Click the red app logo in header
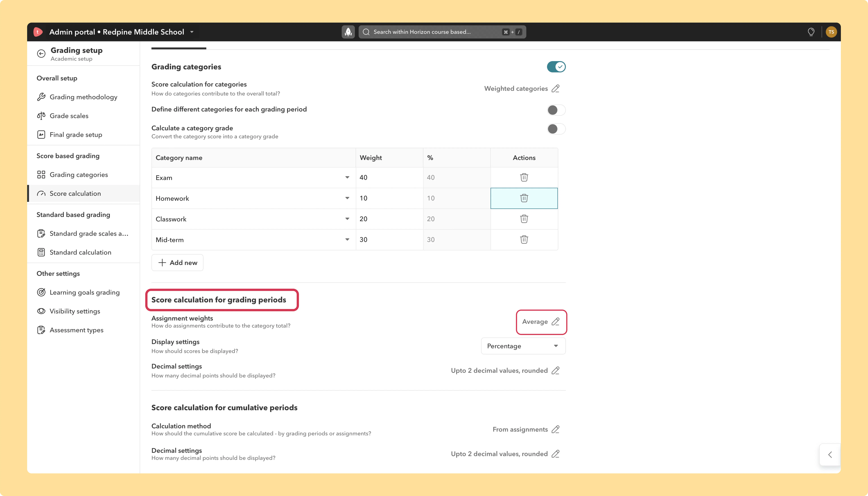The height and width of the screenshot is (496, 868). [38, 32]
